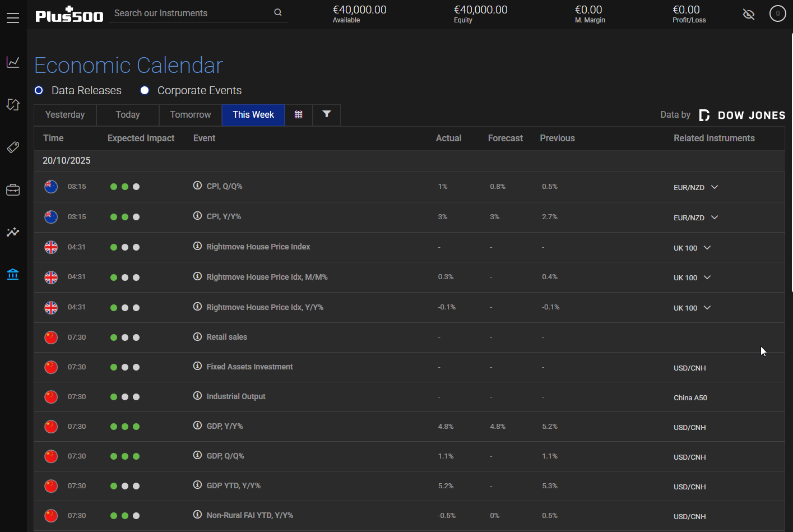
Task: Click info icon beside Retail sales
Action: click(x=197, y=336)
